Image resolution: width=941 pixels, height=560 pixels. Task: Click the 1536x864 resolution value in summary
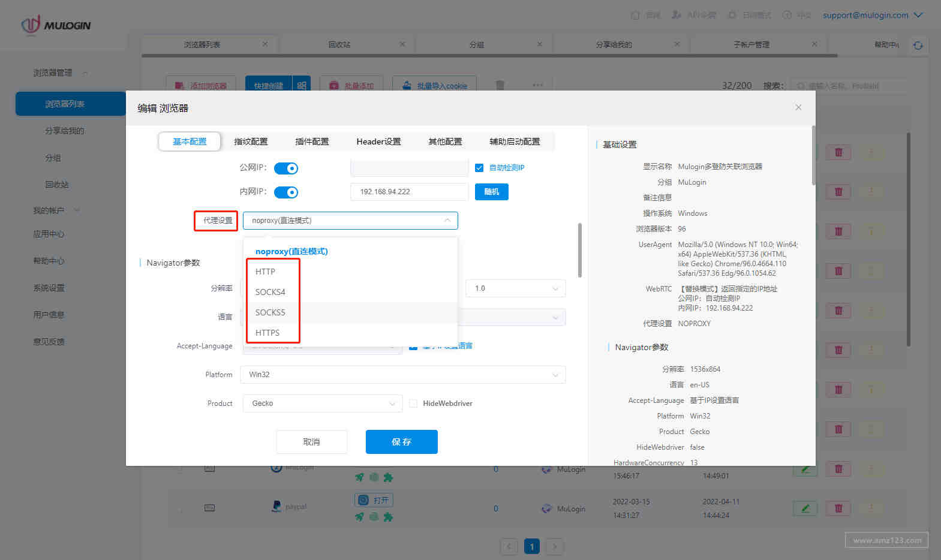(x=705, y=369)
